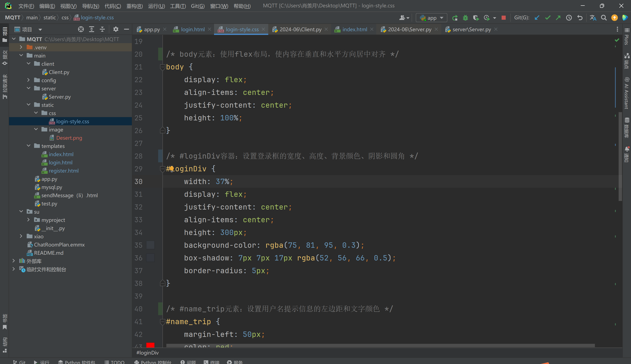Click the editor horizontal scrollbar
Screen dimensions: 631x364
pos(380,346)
